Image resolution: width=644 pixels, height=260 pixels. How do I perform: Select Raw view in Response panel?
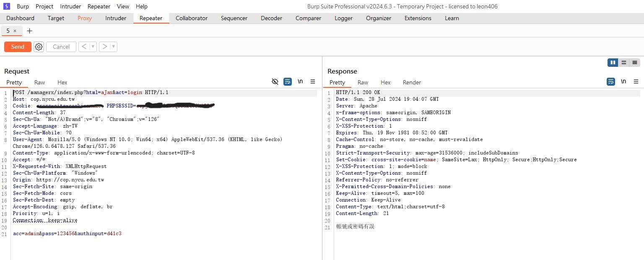point(363,82)
